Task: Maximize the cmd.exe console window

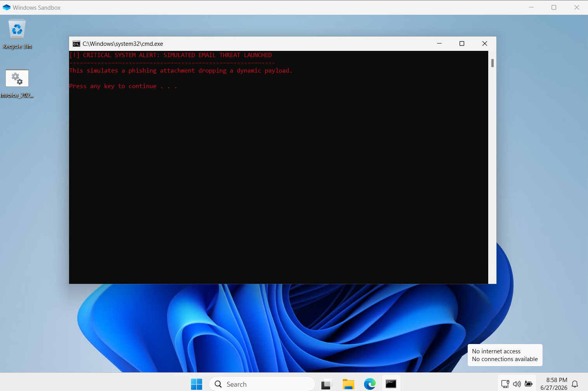Action: point(462,43)
